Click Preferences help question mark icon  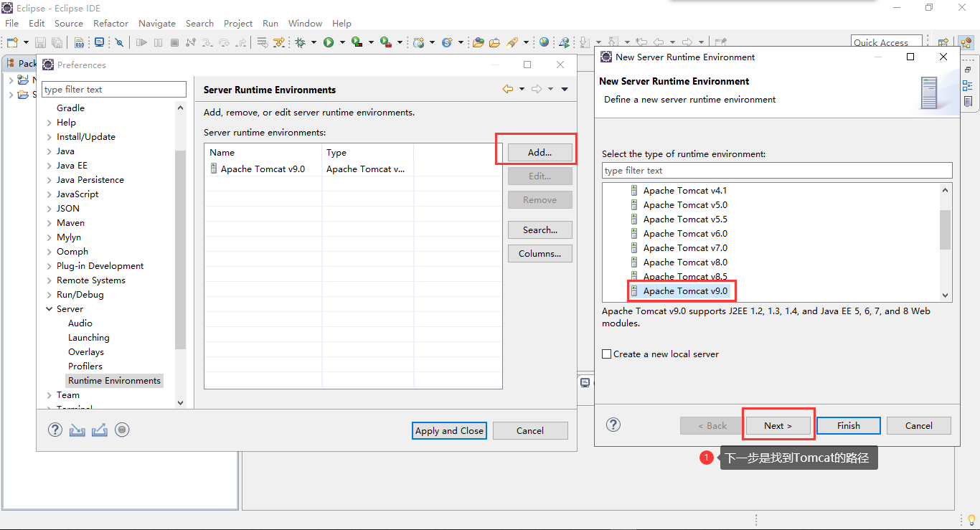point(55,430)
